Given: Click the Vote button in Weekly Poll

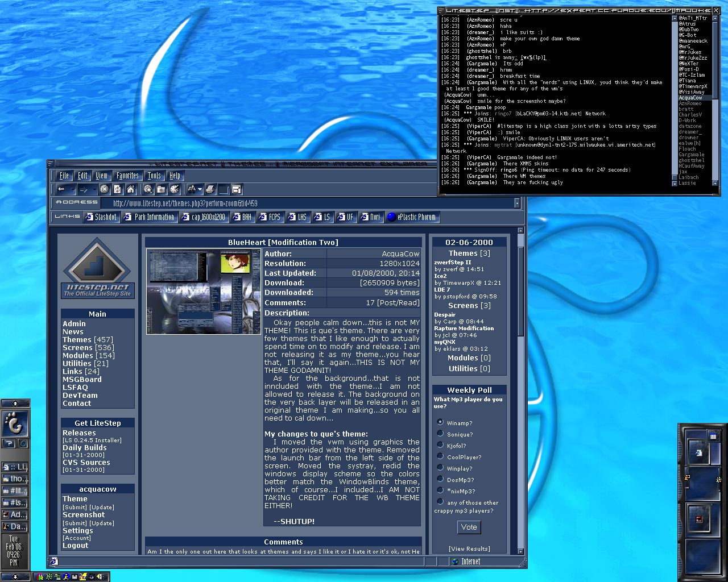Looking at the screenshot, I should tap(469, 527).
